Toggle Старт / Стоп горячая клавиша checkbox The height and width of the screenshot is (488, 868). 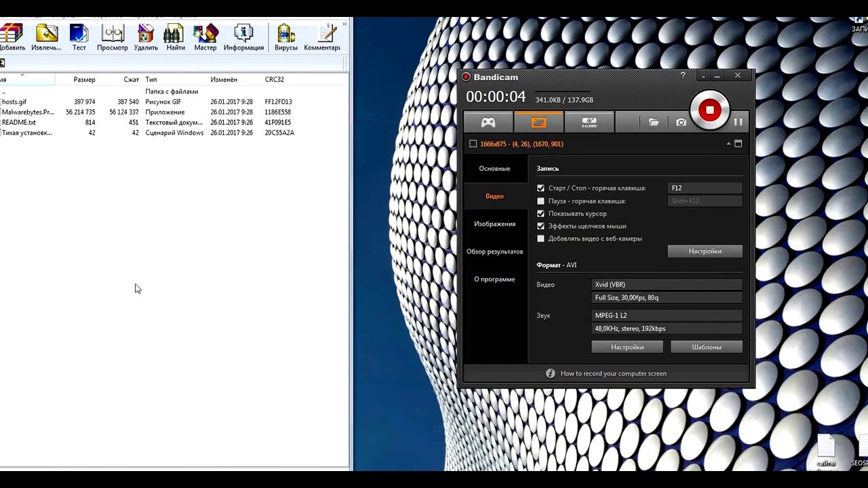click(540, 188)
